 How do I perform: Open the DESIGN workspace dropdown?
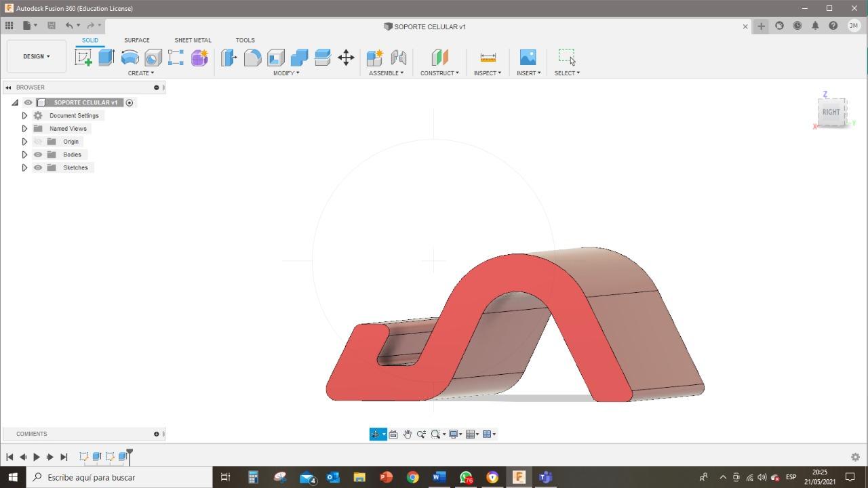[37, 56]
